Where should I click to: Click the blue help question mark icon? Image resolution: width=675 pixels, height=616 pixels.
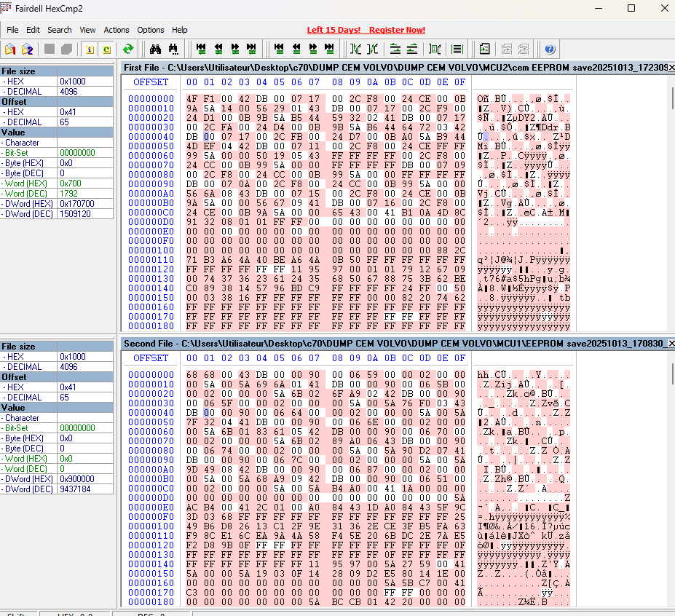click(550, 50)
